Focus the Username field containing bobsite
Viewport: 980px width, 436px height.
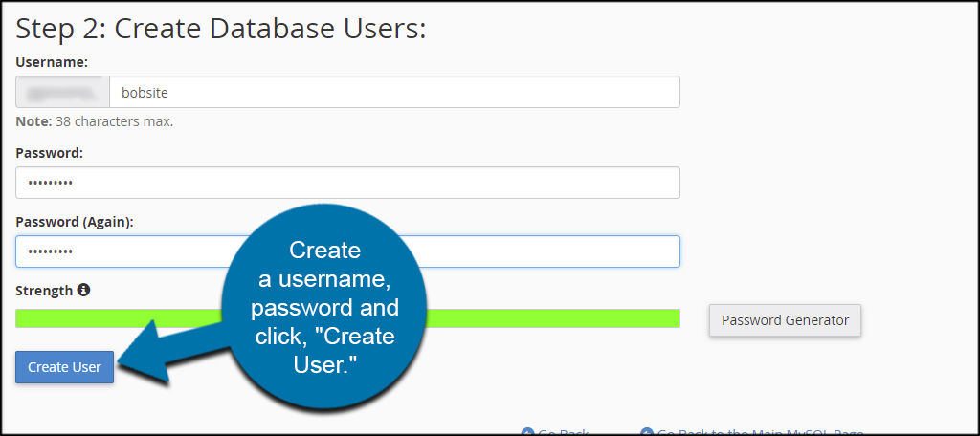394,93
